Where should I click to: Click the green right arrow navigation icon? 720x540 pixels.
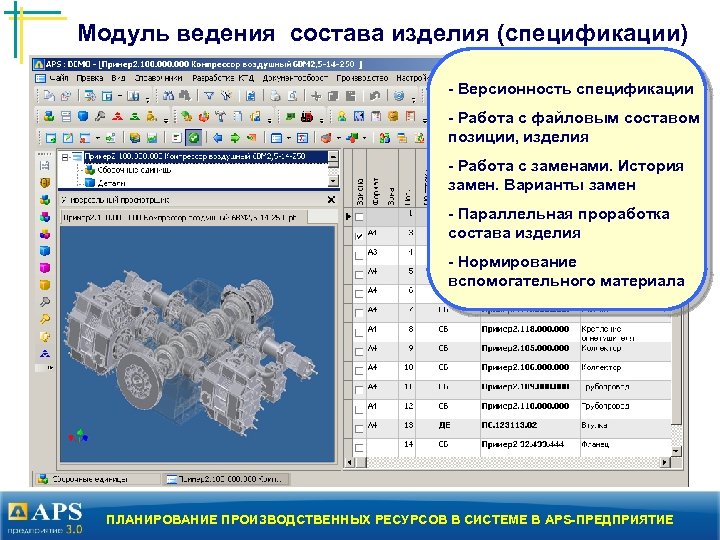pos(235,137)
